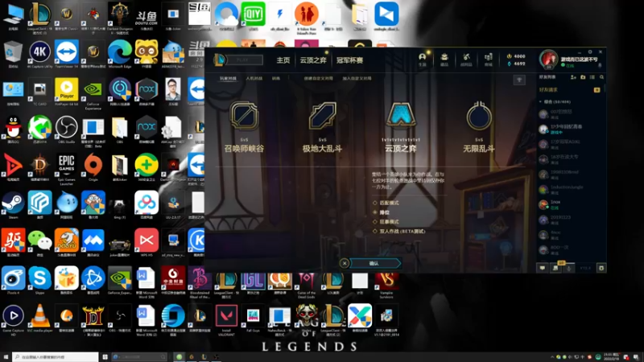This screenshot has width=644, height=362.
Task: Select the 双人作战 (BETA测试) radio option
Action: (399, 231)
